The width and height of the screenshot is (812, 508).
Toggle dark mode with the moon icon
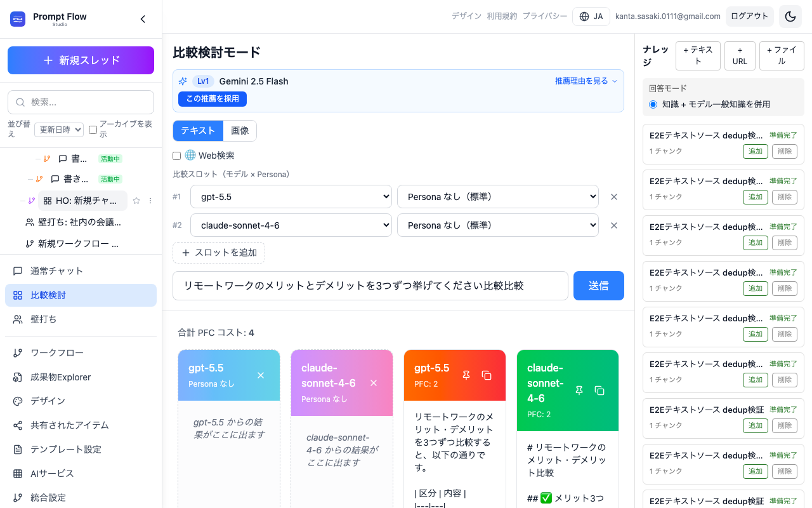tap(790, 17)
